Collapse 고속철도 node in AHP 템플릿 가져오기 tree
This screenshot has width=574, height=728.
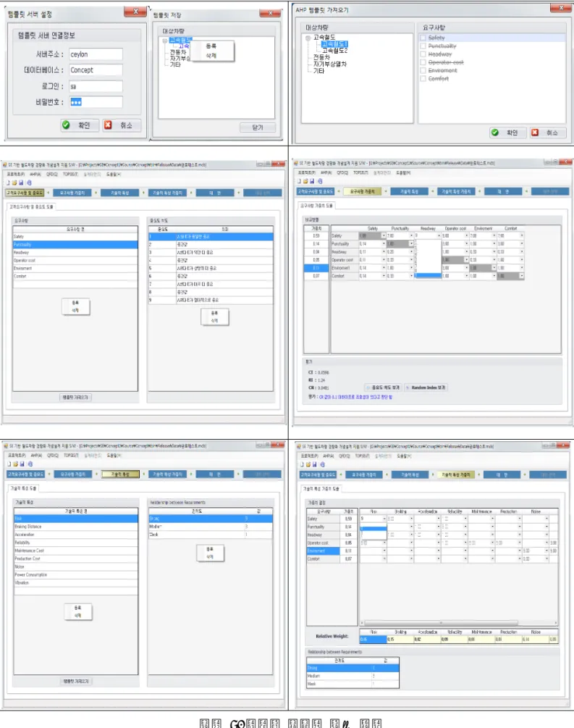[308, 38]
